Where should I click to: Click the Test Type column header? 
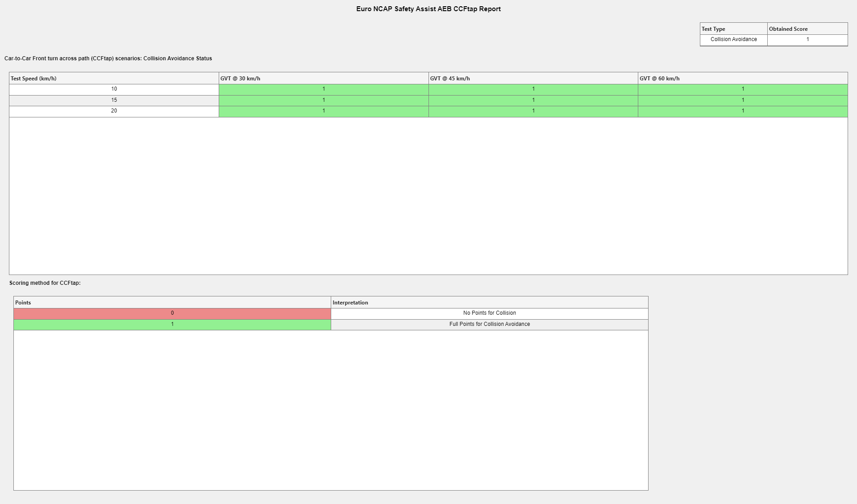[x=733, y=29]
